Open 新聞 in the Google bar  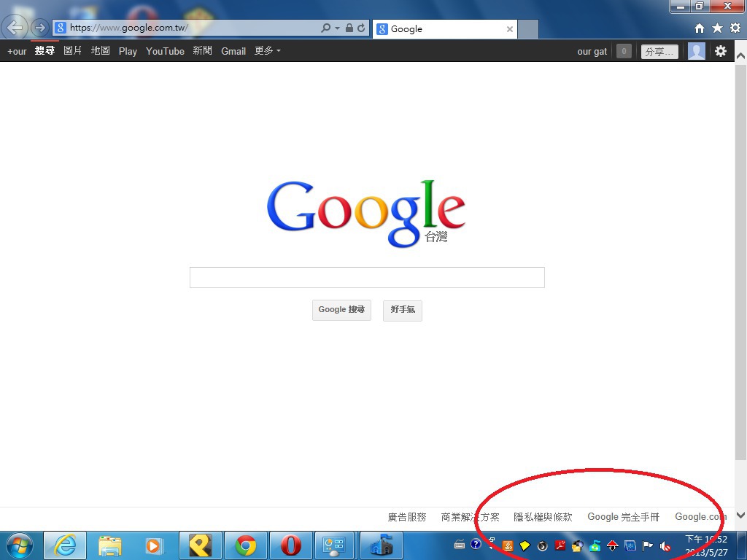coord(203,50)
